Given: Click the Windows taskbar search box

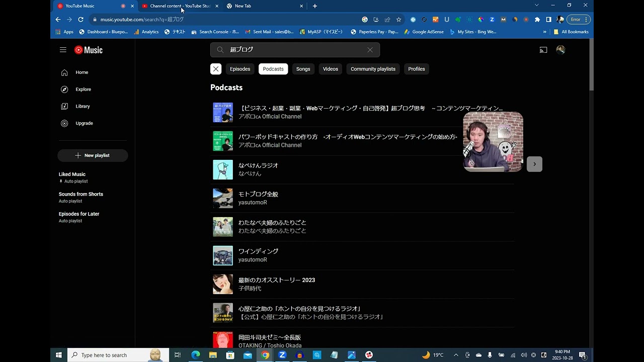Looking at the screenshot, I should [x=118, y=355].
